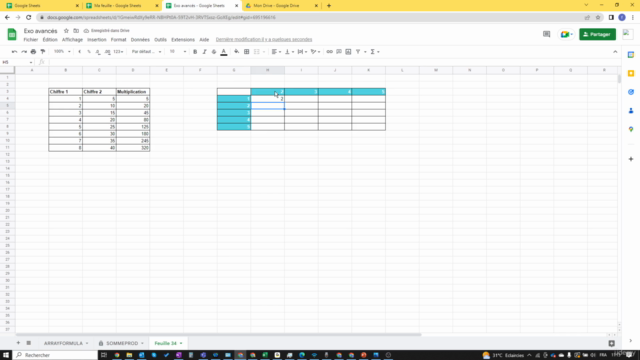
Task: Open Tasks in the side panel
Action: point(631,92)
